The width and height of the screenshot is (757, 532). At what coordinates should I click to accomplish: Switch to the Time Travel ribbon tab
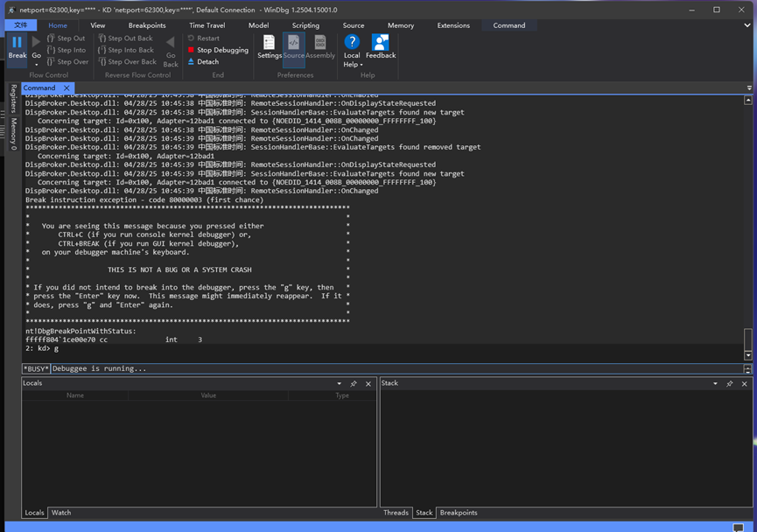(207, 25)
